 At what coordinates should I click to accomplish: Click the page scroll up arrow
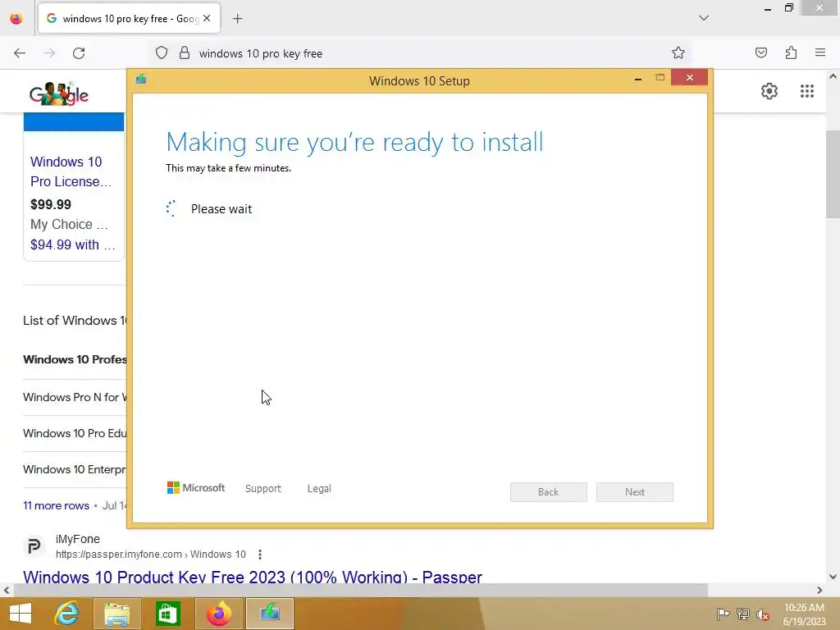point(833,76)
